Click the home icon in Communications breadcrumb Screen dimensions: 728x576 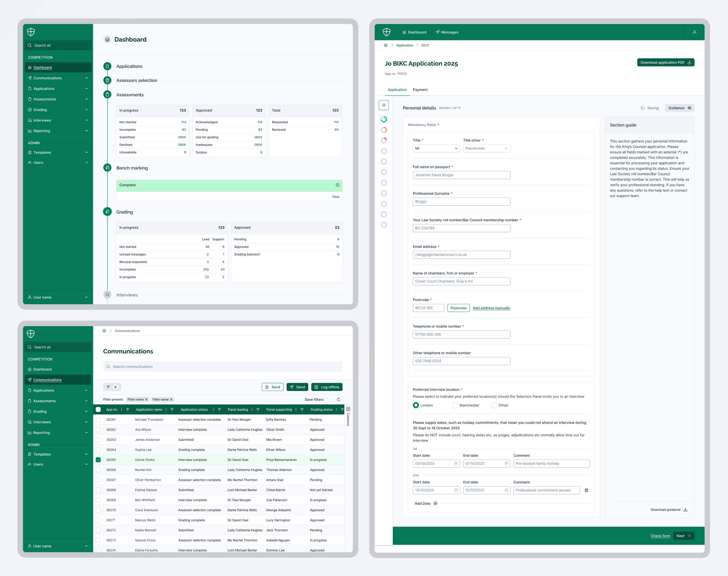pyautogui.click(x=104, y=331)
